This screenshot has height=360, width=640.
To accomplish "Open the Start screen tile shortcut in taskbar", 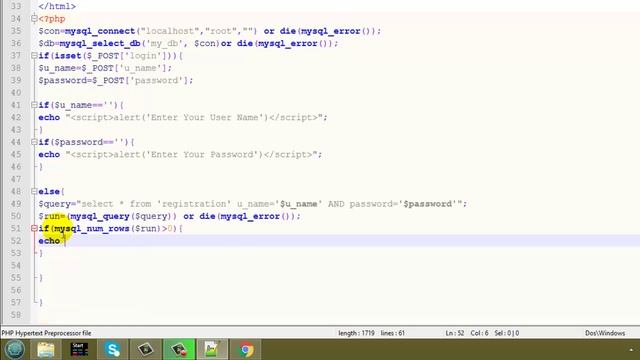I will pyautogui.click(x=79, y=350).
